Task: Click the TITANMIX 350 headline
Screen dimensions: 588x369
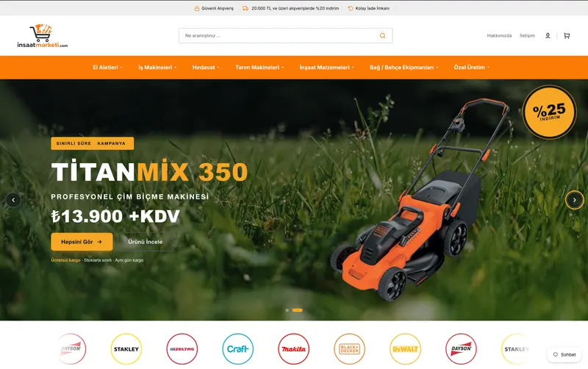Action: (x=149, y=172)
